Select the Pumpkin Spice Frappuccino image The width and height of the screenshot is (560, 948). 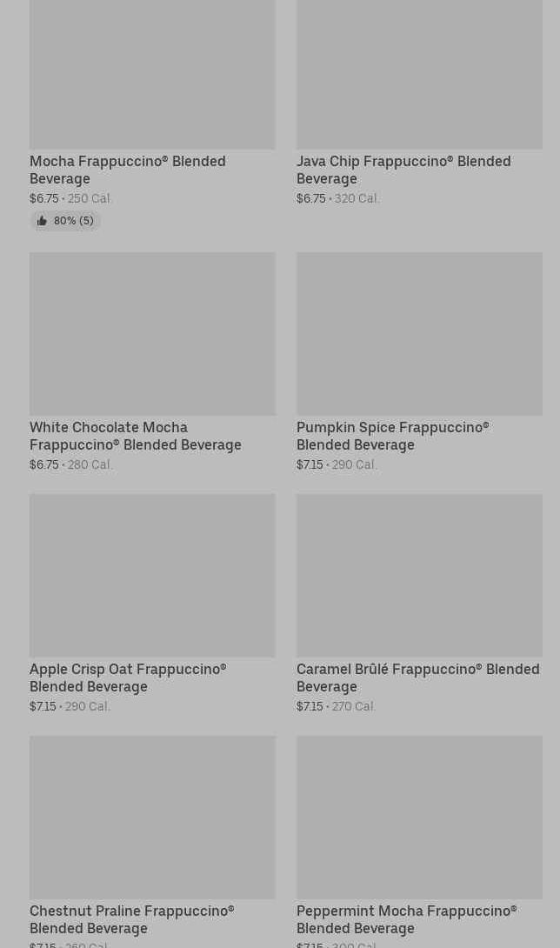[x=419, y=333]
